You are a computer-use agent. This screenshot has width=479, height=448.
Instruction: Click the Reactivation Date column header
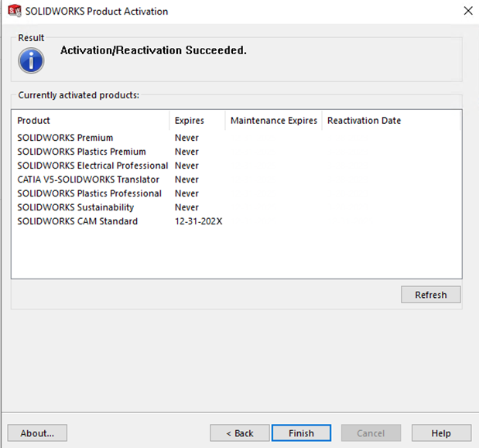point(391,121)
